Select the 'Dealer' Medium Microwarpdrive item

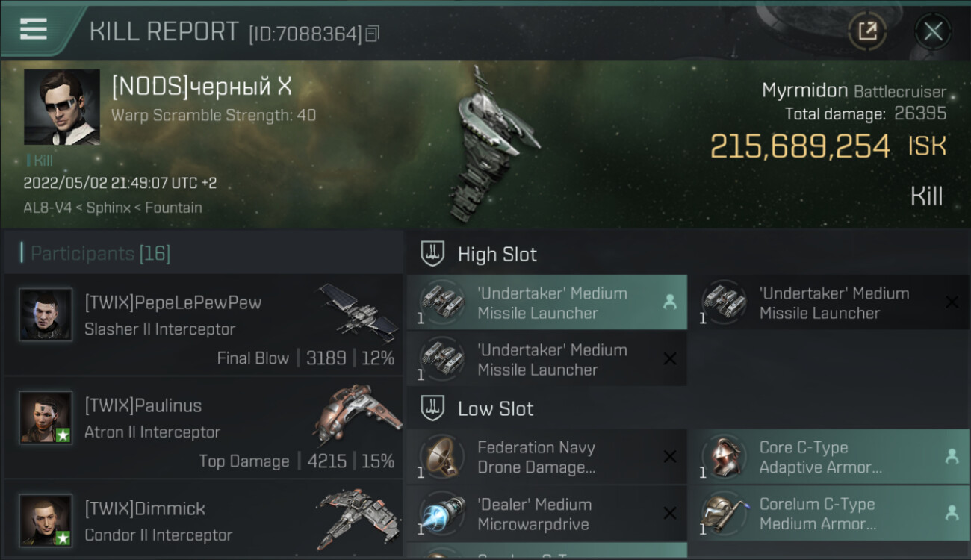[547, 514]
